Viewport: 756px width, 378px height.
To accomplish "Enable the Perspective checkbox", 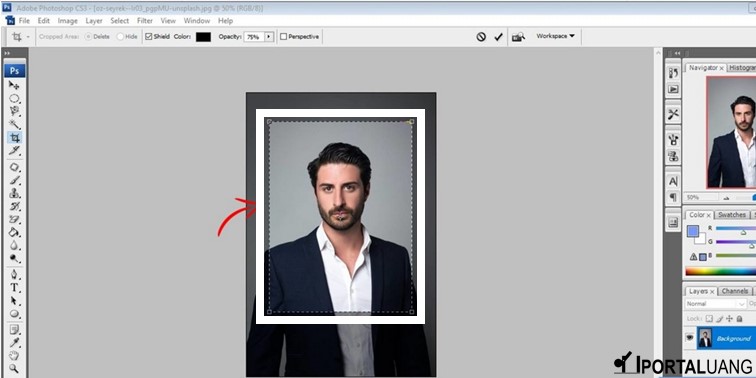I will [284, 37].
